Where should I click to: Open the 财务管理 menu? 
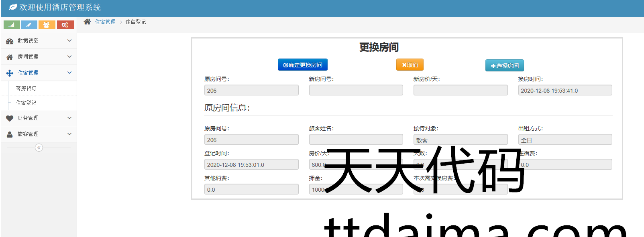click(x=28, y=118)
